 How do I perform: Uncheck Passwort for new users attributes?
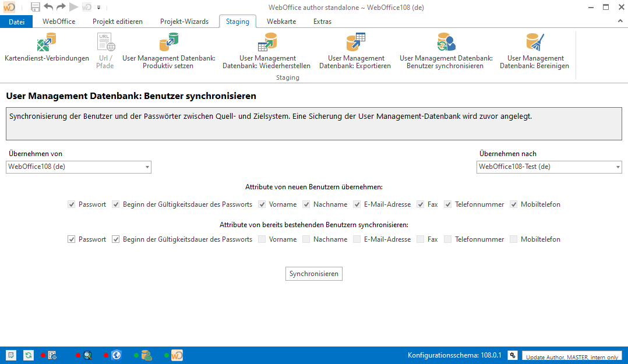click(x=71, y=204)
